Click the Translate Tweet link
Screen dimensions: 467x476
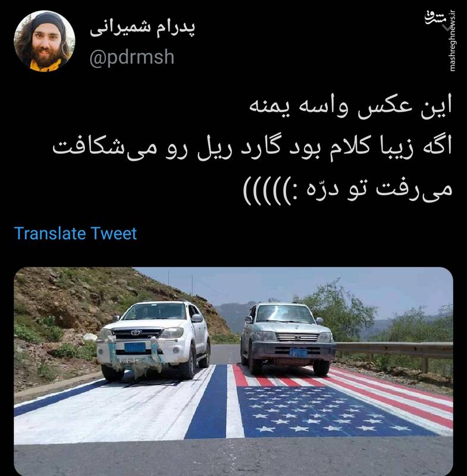pyautogui.click(x=76, y=233)
